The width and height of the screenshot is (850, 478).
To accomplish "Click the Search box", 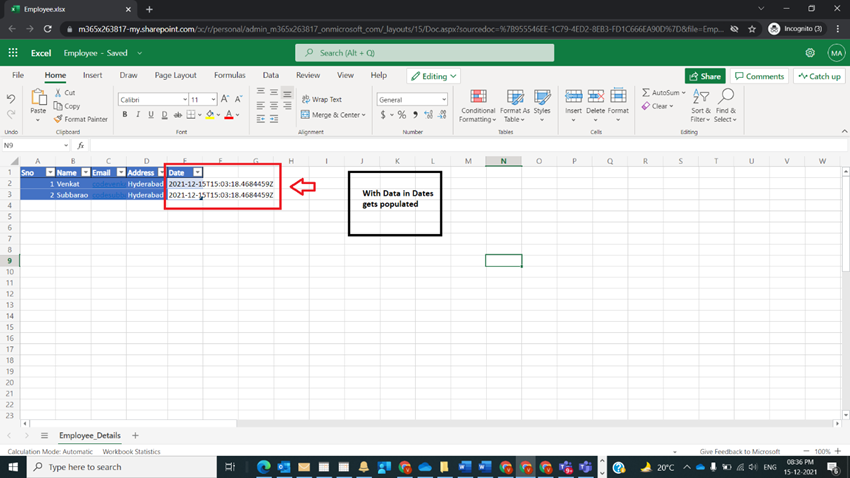I will (x=424, y=53).
